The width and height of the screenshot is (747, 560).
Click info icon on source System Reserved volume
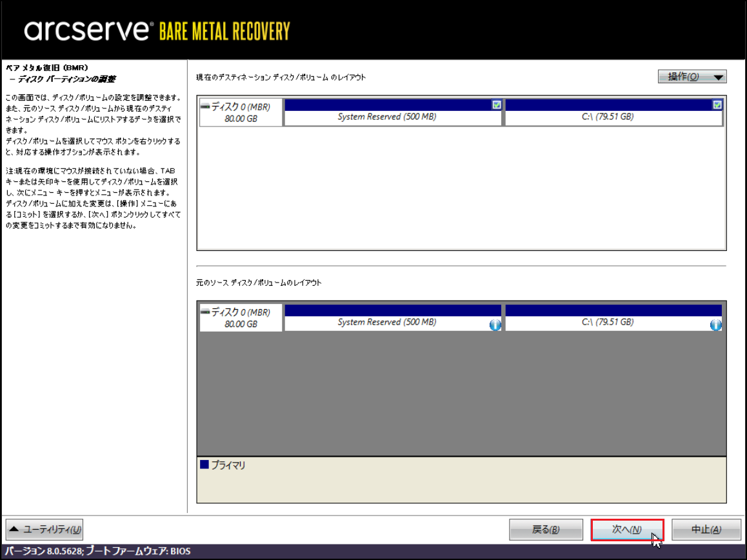coord(495,325)
